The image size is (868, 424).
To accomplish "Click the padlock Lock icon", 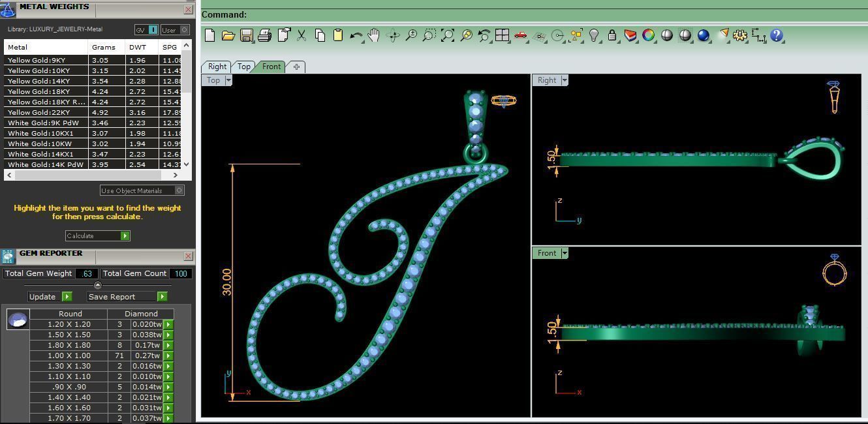I will tap(612, 35).
